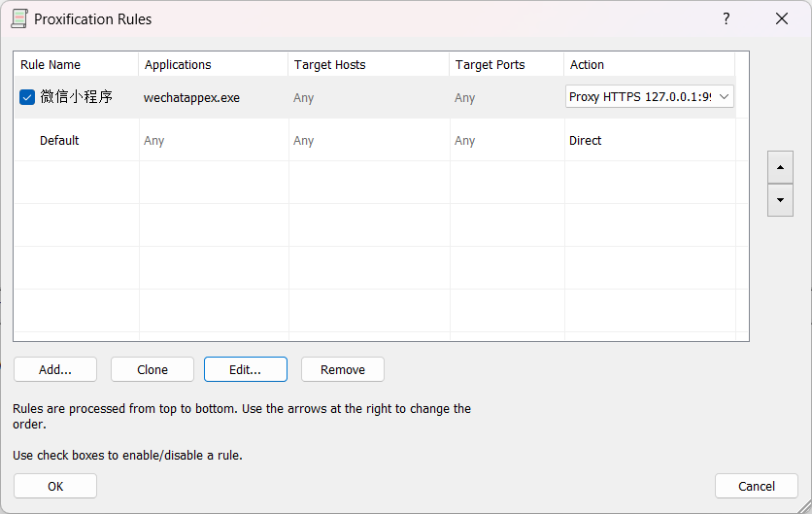Sort by Target Hosts column header
The height and width of the screenshot is (514, 812).
[x=329, y=65]
